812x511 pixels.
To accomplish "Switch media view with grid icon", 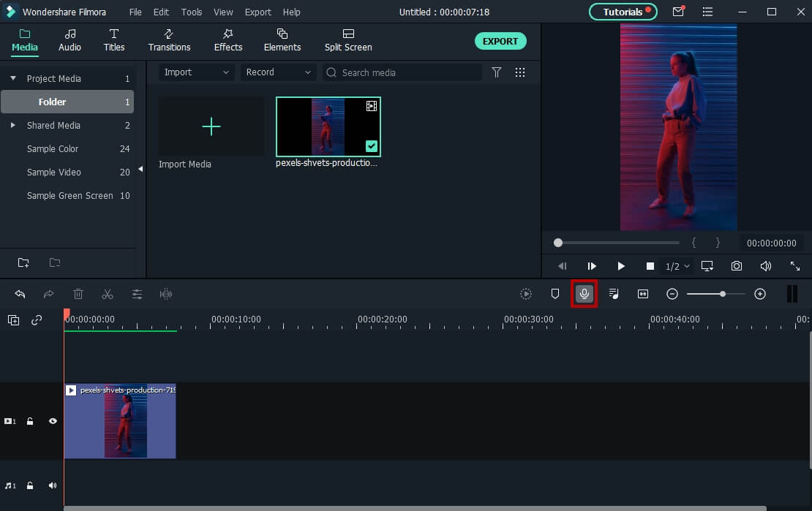I will (520, 72).
